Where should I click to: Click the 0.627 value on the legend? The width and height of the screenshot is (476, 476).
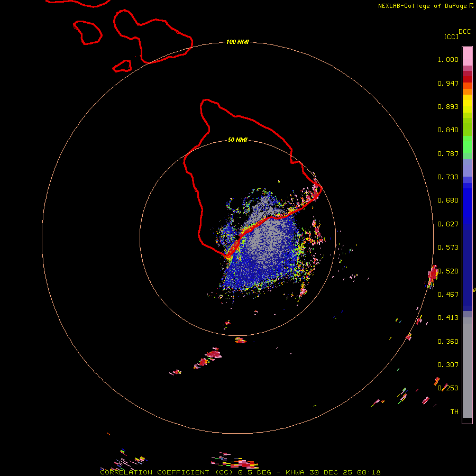[x=448, y=224]
